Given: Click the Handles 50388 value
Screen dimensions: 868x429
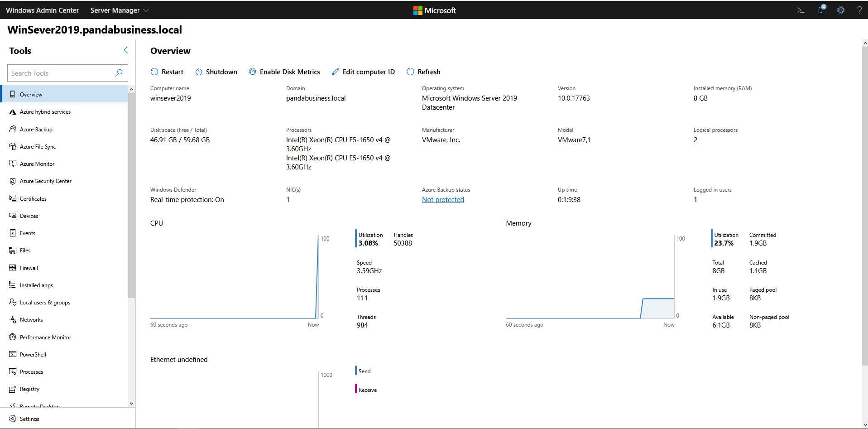Looking at the screenshot, I should click(x=403, y=243).
